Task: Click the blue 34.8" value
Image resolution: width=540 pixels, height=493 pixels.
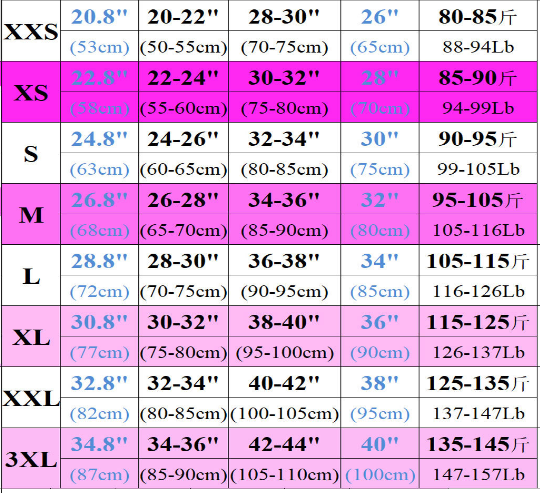Action: point(99,443)
